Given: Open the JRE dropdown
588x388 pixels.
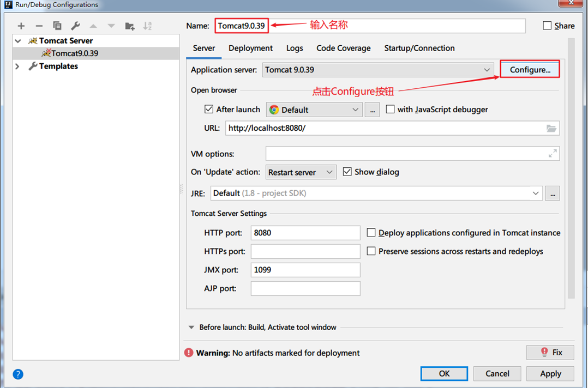Looking at the screenshot, I should coord(376,193).
